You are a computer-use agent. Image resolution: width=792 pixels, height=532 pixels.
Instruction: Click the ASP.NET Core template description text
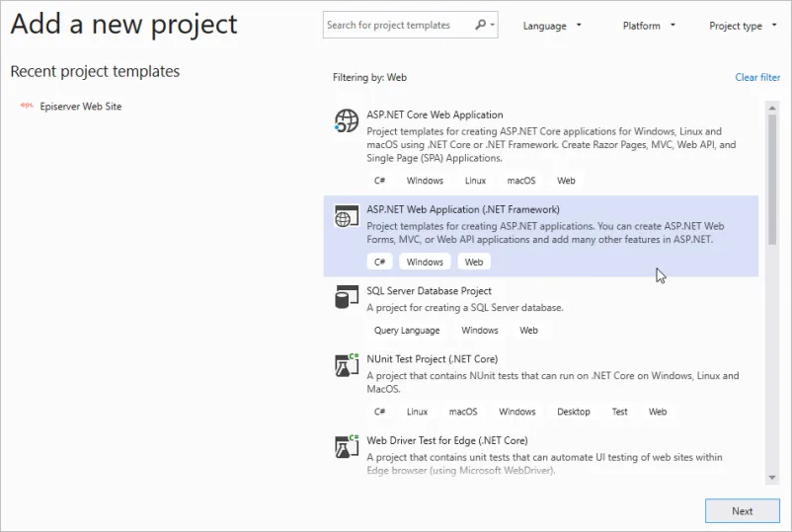(x=551, y=144)
